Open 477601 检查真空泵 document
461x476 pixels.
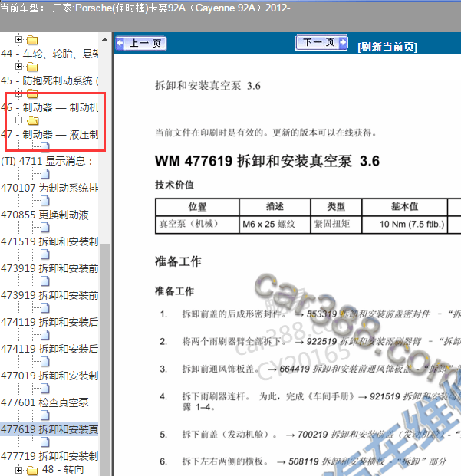[44, 402]
